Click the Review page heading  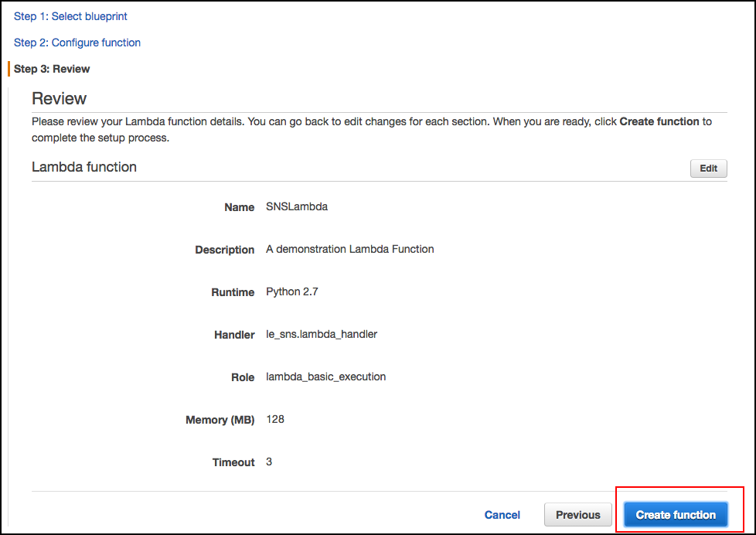pos(59,99)
